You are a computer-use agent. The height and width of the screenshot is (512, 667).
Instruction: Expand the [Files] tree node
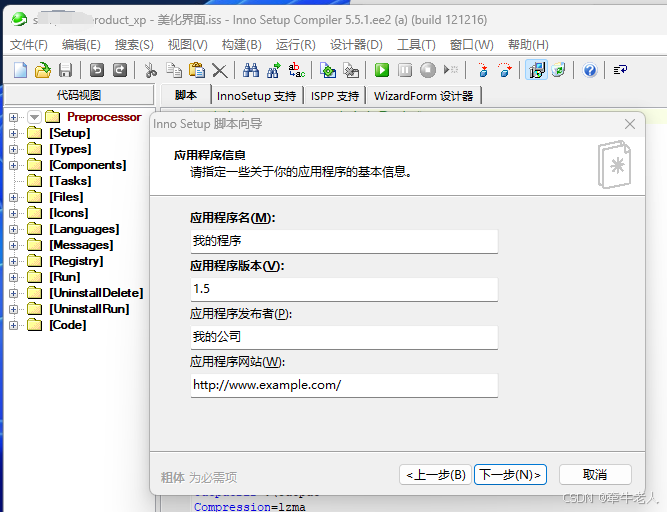pyautogui.click(x=13, y=197)
